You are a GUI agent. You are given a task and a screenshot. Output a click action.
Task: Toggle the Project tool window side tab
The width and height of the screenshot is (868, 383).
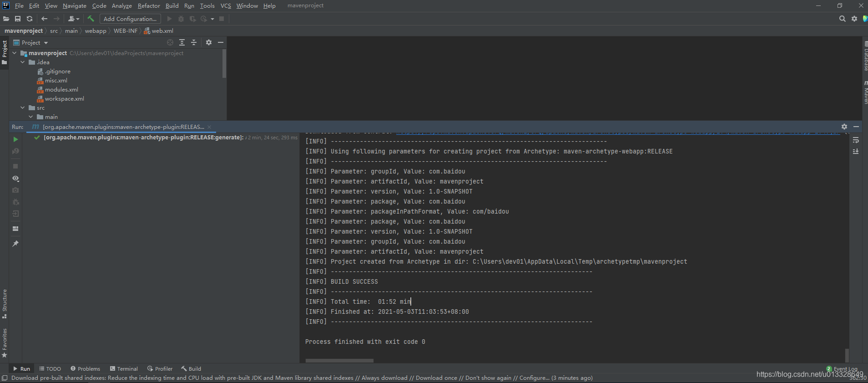(x=5, y=52)
